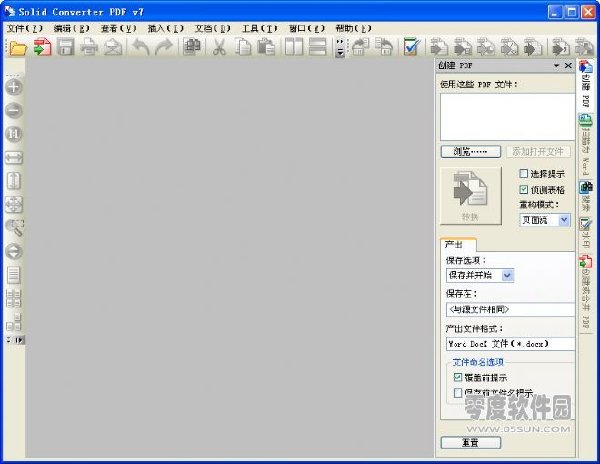Click the Copy toolbar icon
This screenshot has height=464, width=600.
click(243, 48)
